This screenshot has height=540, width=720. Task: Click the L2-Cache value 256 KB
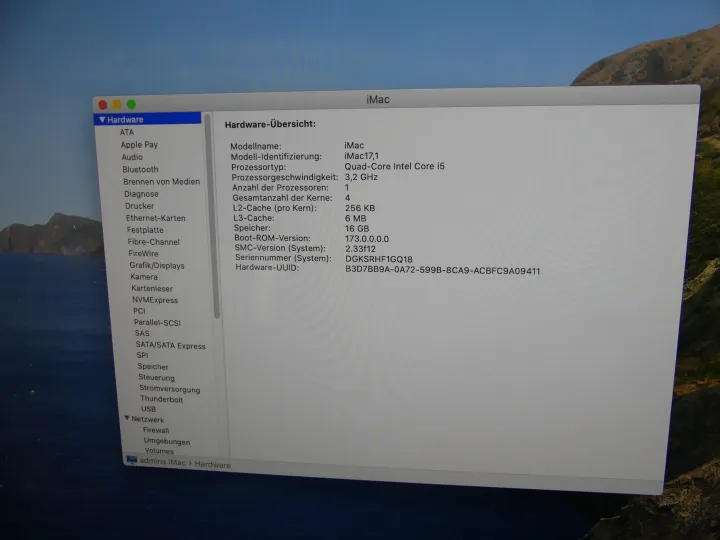point(360,208)
